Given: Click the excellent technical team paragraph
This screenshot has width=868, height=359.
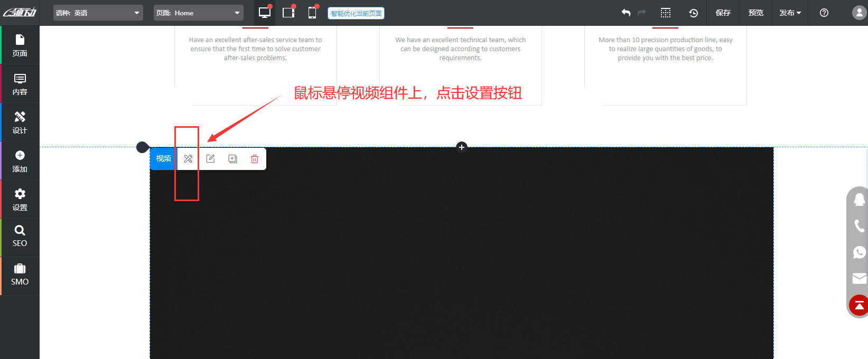Looking at the screenshot, I should tap(461, 49).
